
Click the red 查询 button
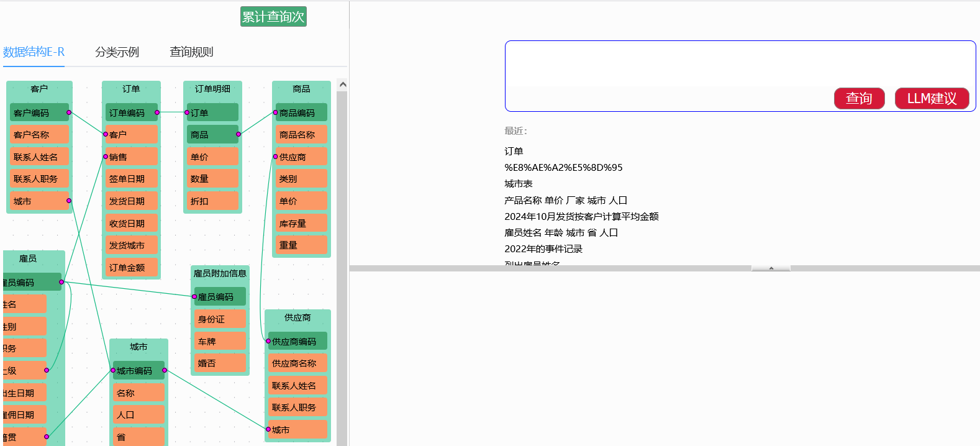(859, 98)
